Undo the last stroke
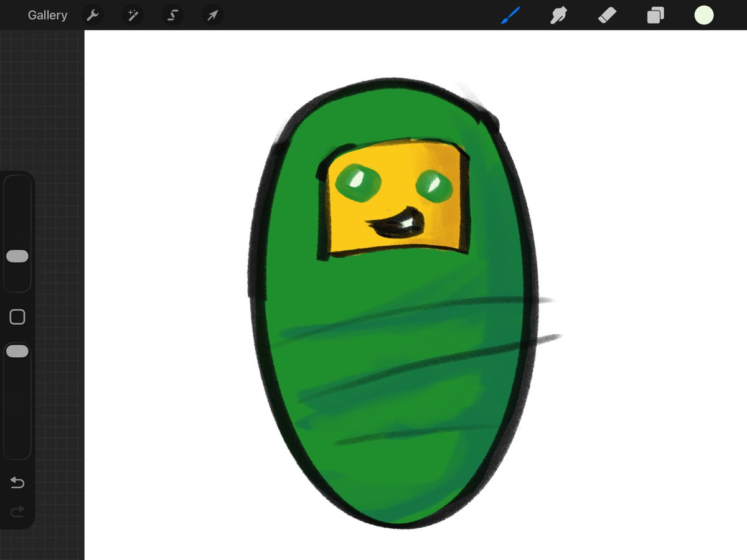Viewport: 747px width, 560px height. [x=17, y=483]
